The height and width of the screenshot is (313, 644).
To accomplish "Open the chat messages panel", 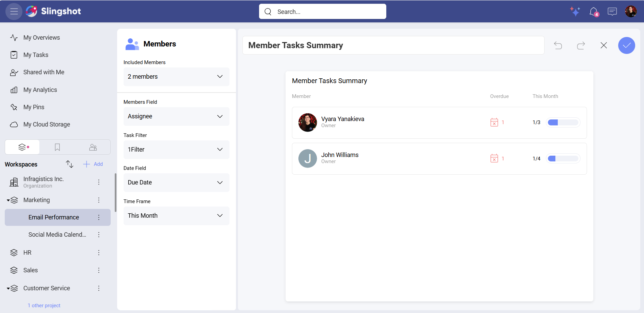I will point(612,11).
